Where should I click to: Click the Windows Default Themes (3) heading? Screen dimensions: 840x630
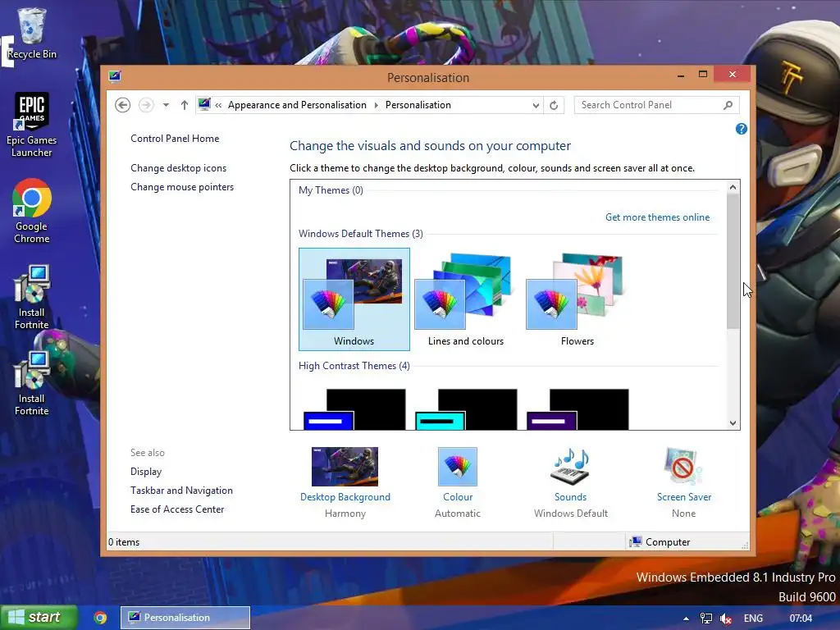click(361, 234)
